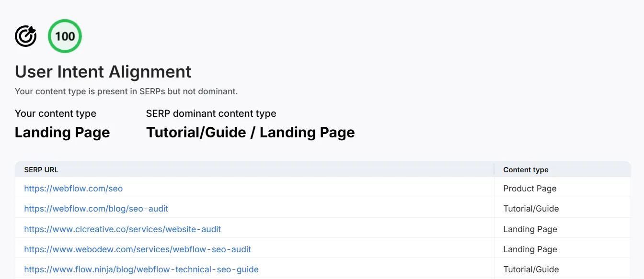Screen dimensions: 644x279
Task: Click the SERP URL column header
Action: click(41, 169)
